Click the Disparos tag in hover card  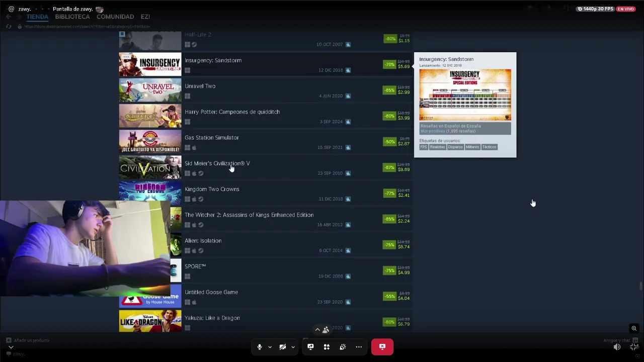455,147
